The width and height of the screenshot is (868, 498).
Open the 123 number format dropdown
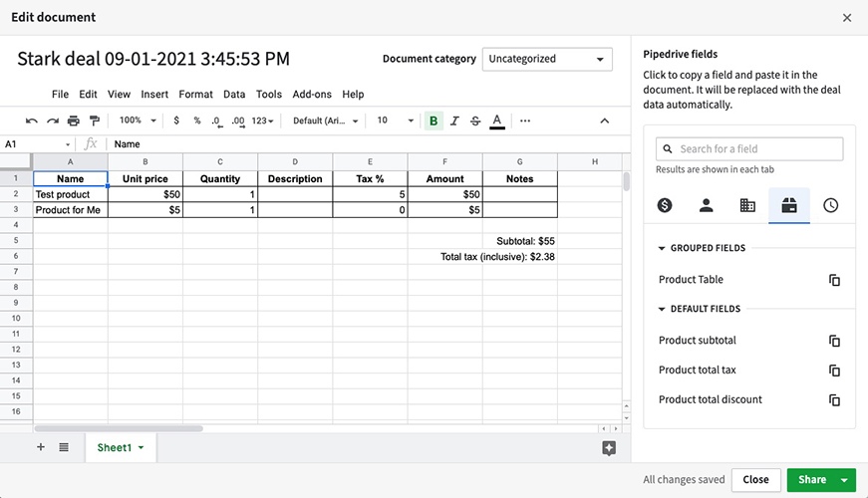(262, 121)
